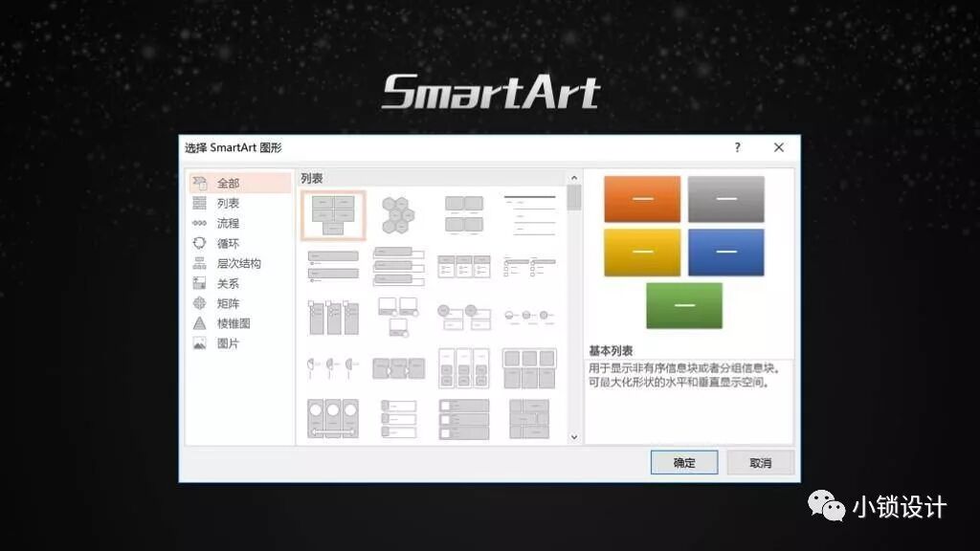Image resolution: width=980 pixels, height=551 pixels.
Task: Select the three monitor-shaped picture boxes layout
Action: [x=398, y=317]
